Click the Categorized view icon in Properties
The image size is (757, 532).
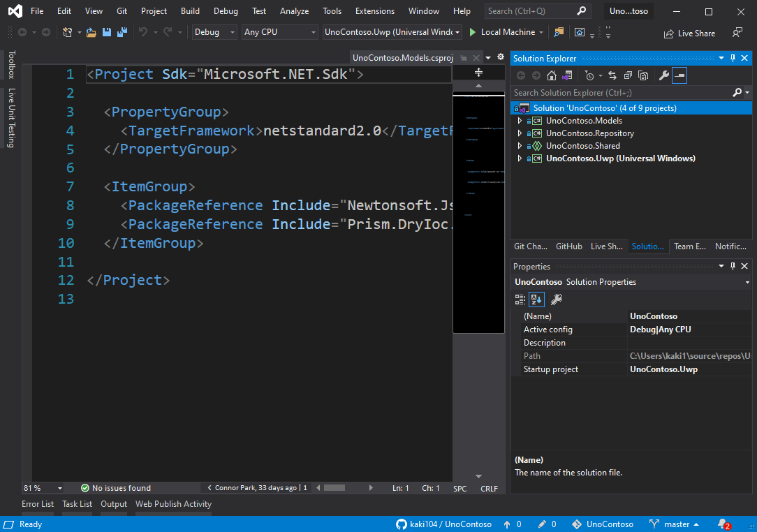pos(520,300)
